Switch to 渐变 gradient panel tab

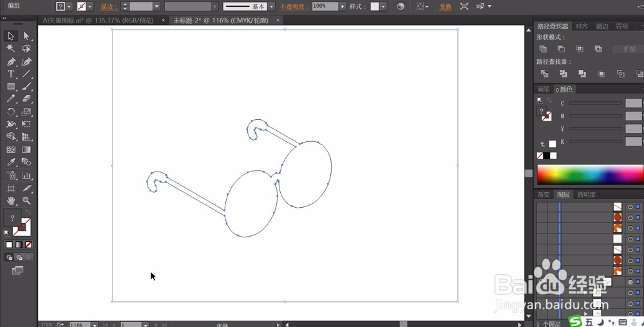coord(544,195)
